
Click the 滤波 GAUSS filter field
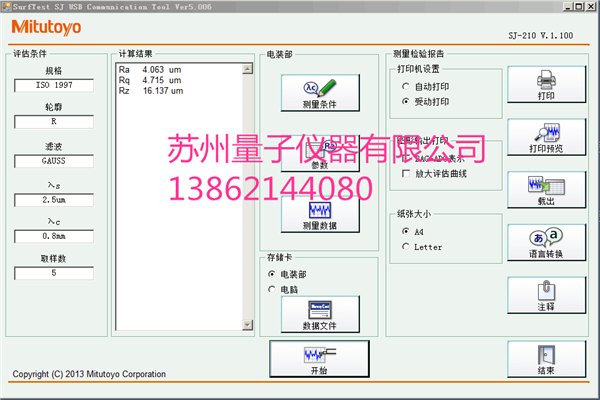point(54,161)
